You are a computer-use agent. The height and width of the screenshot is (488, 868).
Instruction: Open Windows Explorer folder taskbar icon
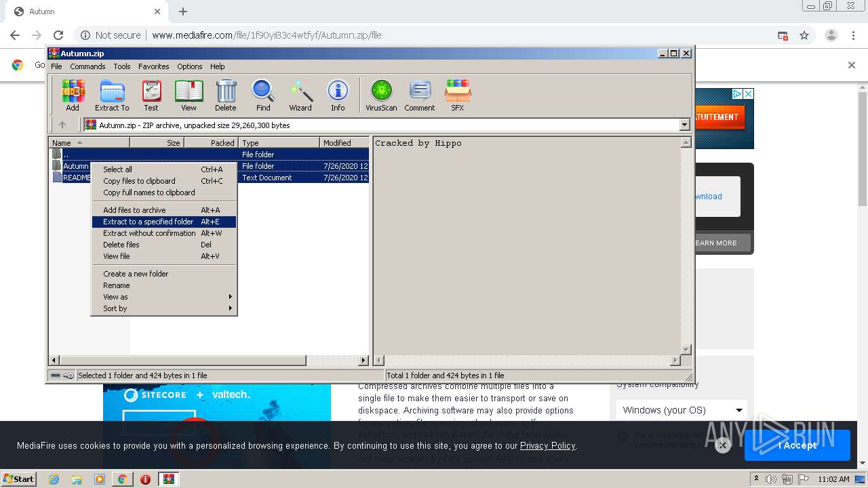(x=77, y=479)
